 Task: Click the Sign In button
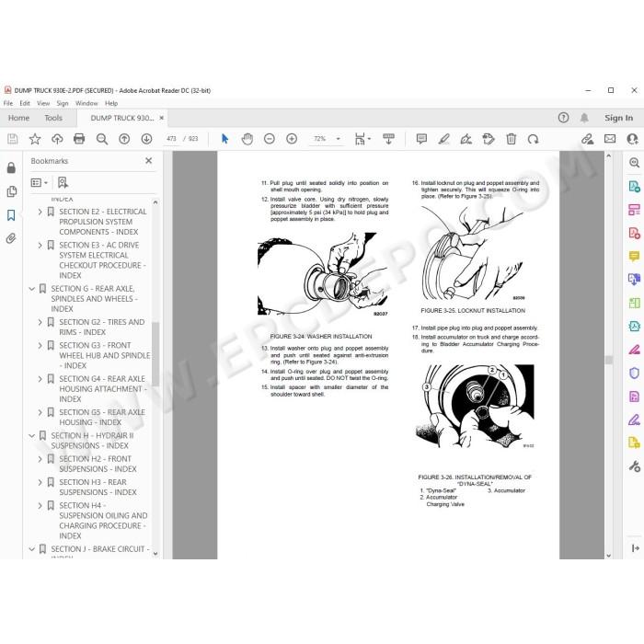pos(618,118)
